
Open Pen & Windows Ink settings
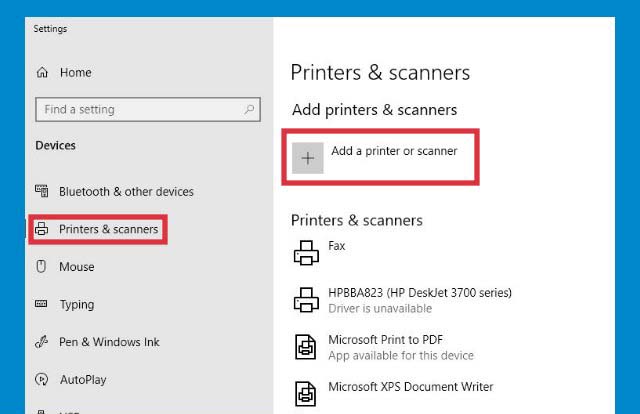(109, 342)
